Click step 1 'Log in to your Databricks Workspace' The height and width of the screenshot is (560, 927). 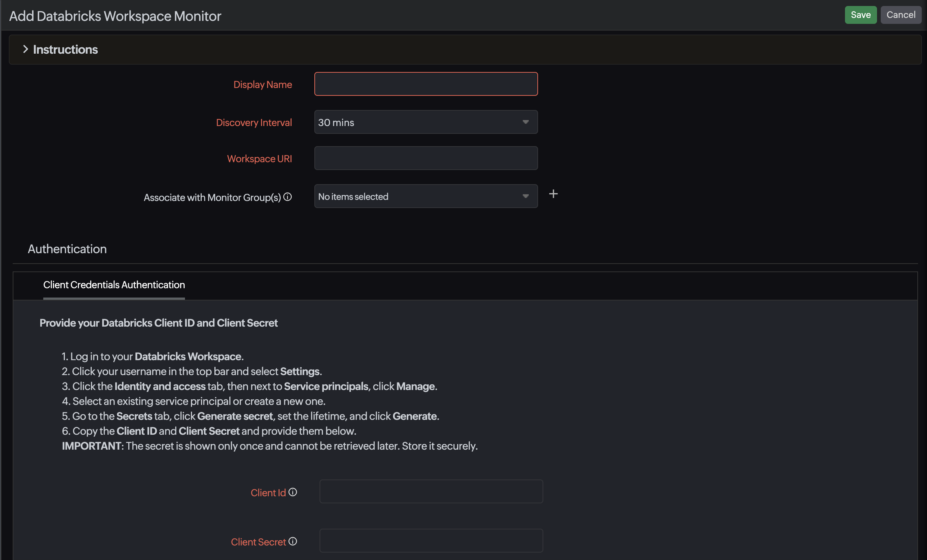(x=153, y=356)
